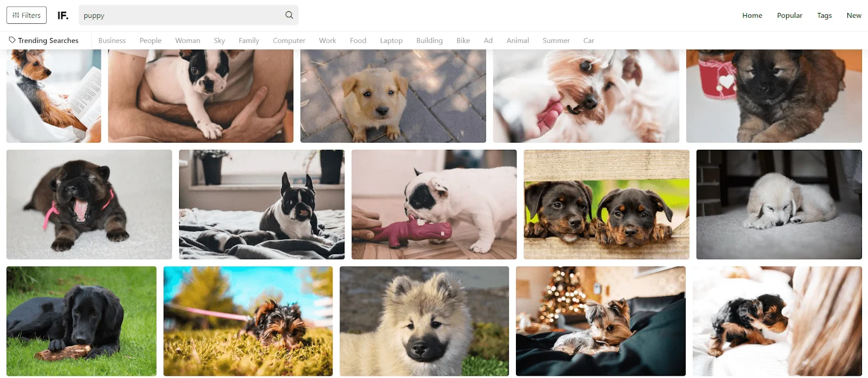This screenshot has height=378, width=868.
Task: Open photo of black-tan puppy on bed
Action: tap(777, 321)
